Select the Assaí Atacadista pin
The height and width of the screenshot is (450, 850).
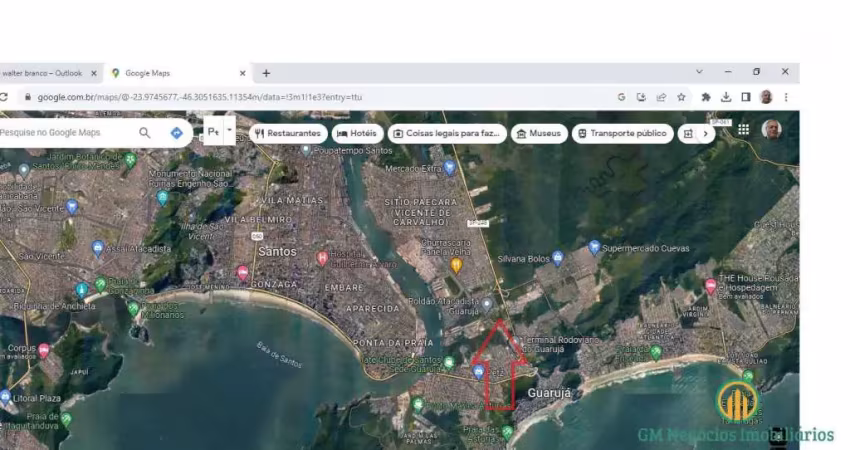click(x=98, y=248)
